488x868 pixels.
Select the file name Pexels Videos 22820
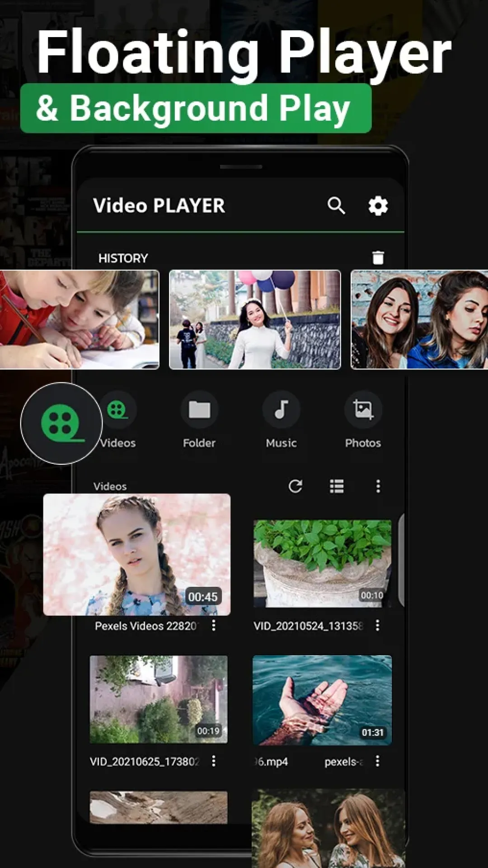(145, 626)
